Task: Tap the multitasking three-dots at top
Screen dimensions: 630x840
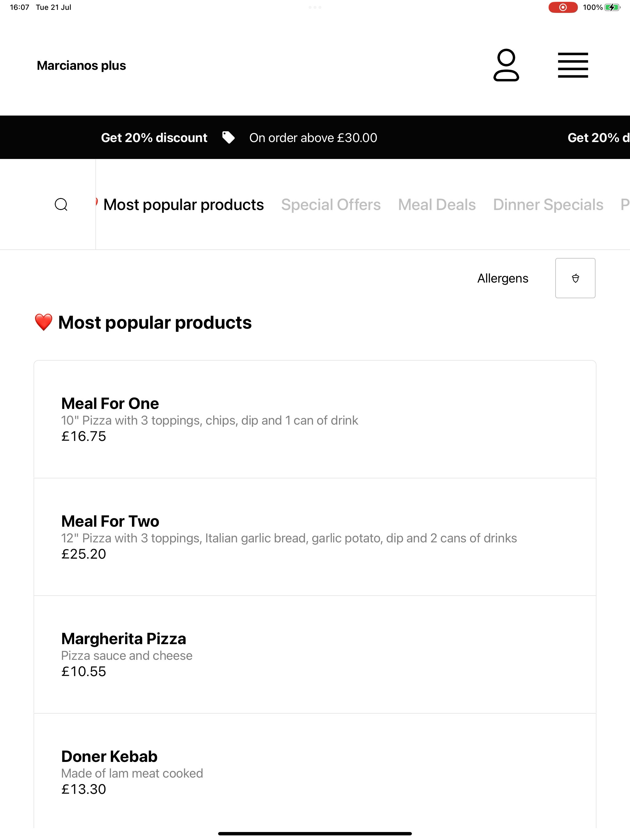Action: click(315, 7)
